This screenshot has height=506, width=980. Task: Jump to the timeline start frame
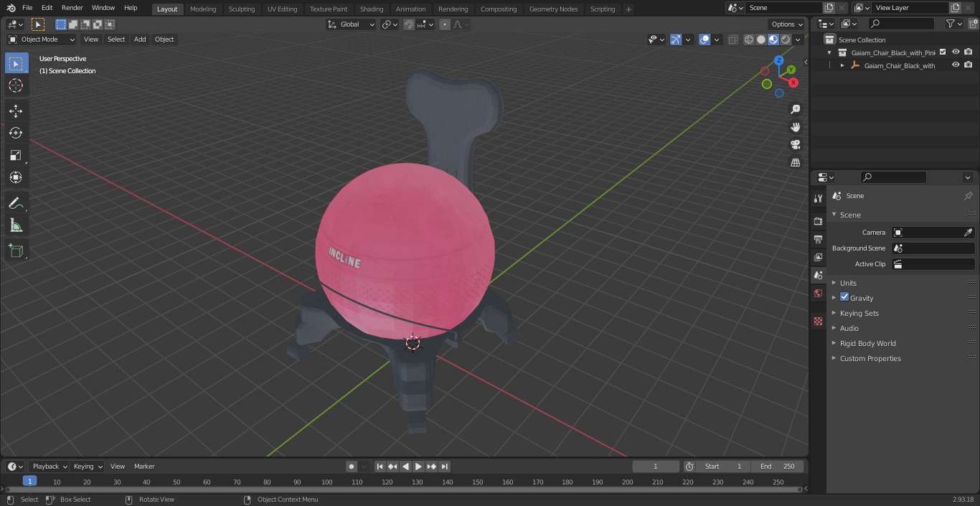point(380,467)
